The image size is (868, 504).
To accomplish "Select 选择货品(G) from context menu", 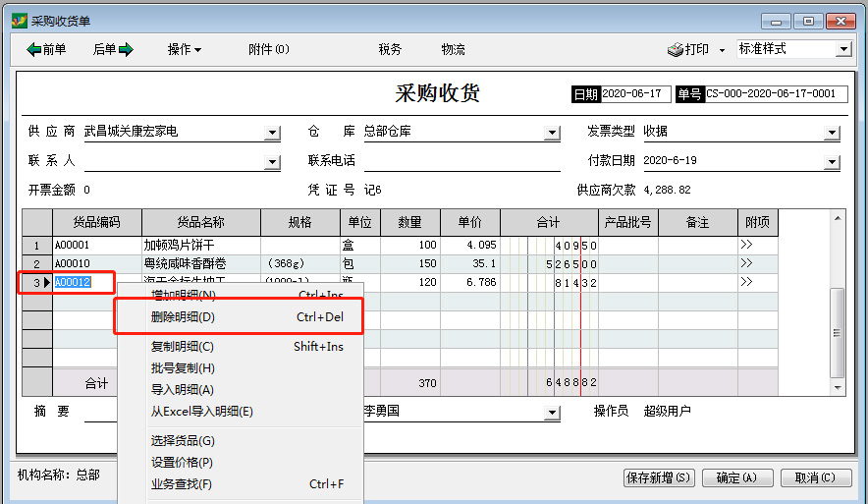I will [x=240, y=441].
